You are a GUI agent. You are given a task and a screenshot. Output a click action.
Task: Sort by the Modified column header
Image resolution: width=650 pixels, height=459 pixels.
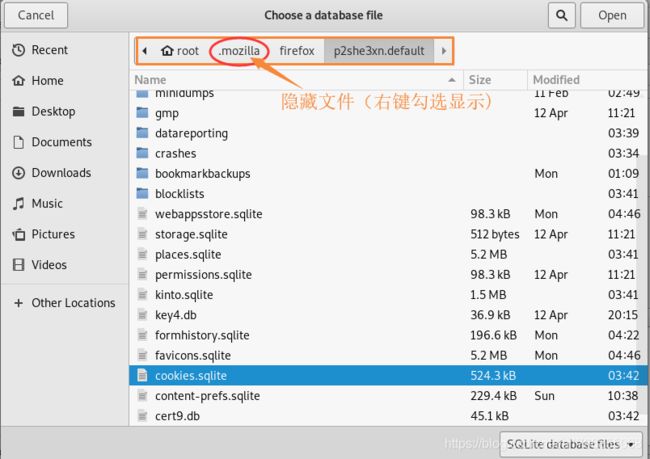587,80
